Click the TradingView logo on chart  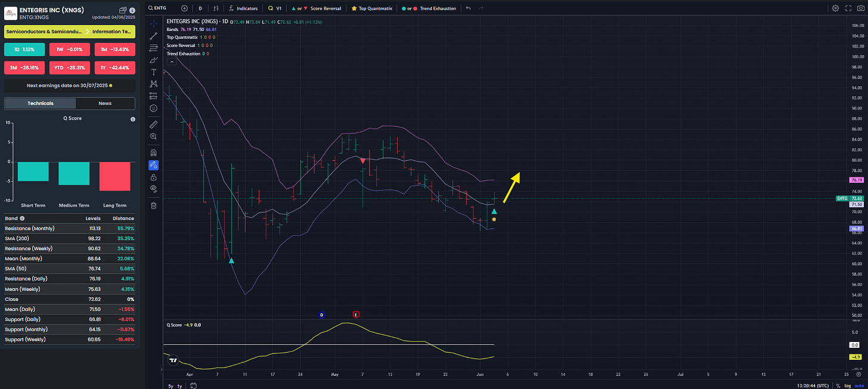pos(173,360)
